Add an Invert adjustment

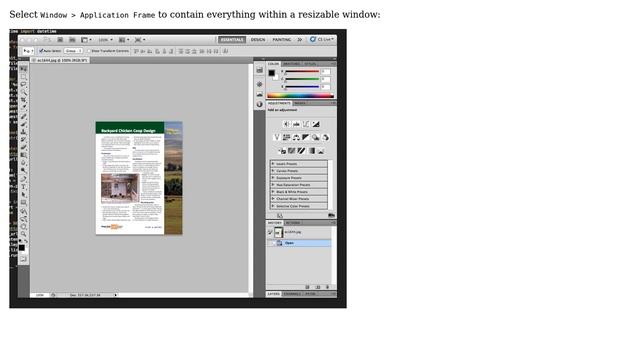click(282, 151)
